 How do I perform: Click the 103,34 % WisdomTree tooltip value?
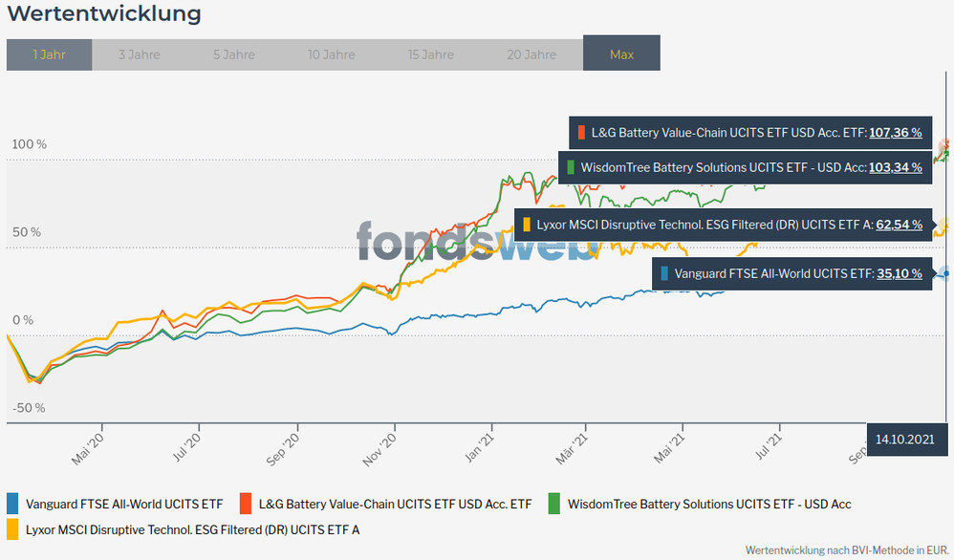coord(895,167)
